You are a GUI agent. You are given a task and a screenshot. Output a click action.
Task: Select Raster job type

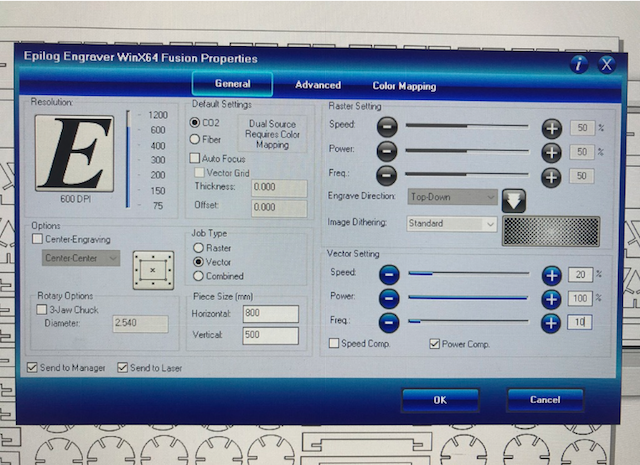pyautogui.click(x=198, y=248)
